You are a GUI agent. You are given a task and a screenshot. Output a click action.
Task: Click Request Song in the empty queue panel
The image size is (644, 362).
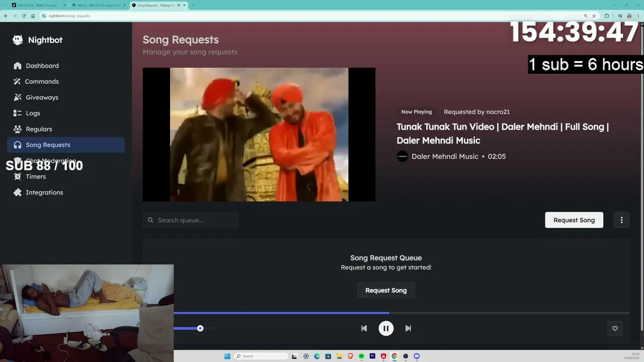[x=386, y=291]
